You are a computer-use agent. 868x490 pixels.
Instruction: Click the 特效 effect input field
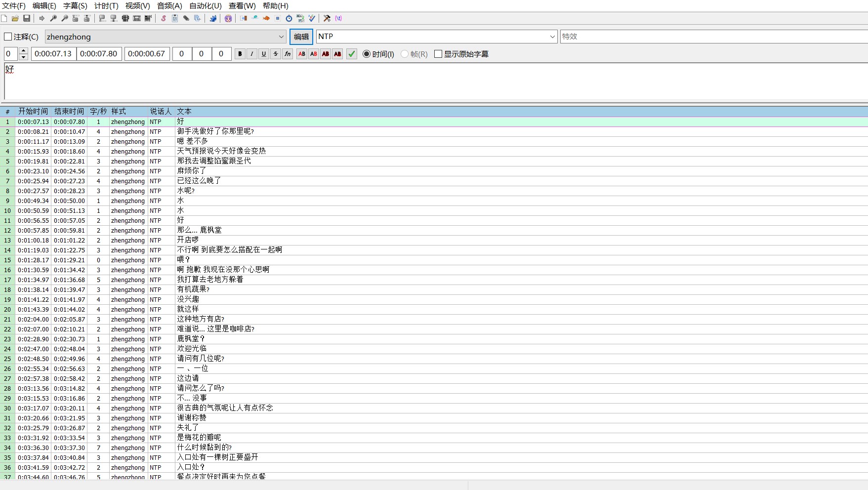pos(714,37)
